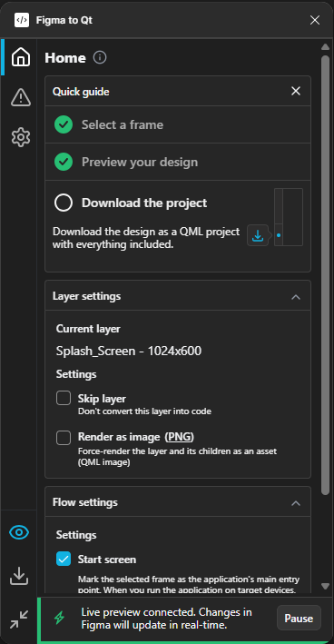Click the empty circle beside Download the project

point(64,203)
